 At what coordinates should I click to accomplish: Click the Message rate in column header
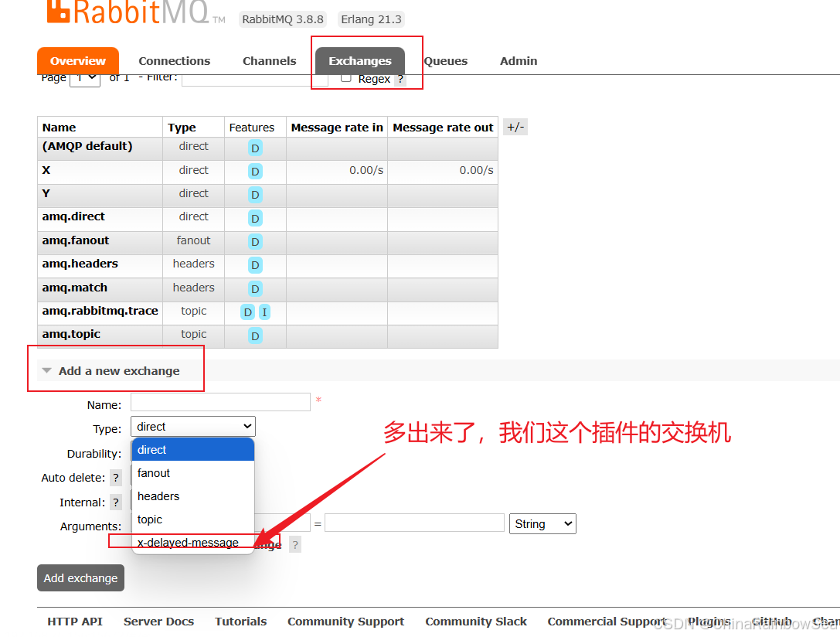coord(337,128)
